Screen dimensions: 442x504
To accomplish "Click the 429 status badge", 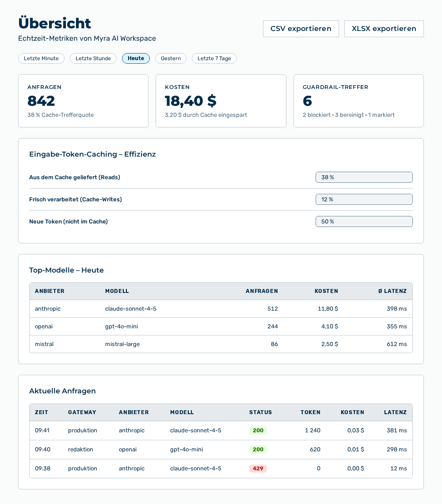I will coord(258,468).
